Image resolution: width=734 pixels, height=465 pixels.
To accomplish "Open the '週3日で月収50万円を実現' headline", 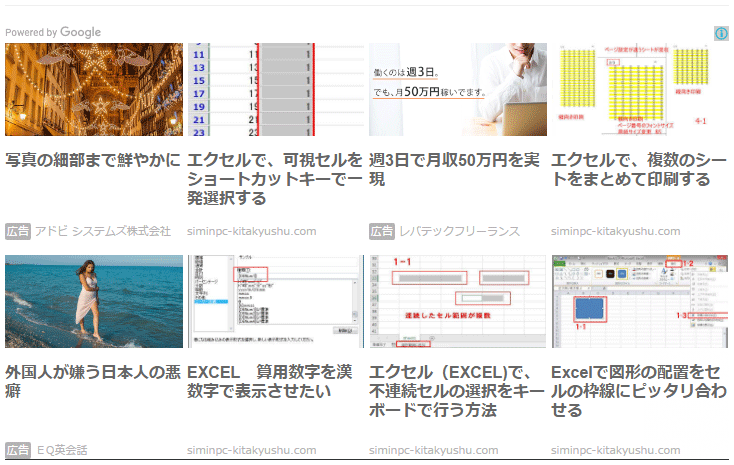I will pos(454,170).
